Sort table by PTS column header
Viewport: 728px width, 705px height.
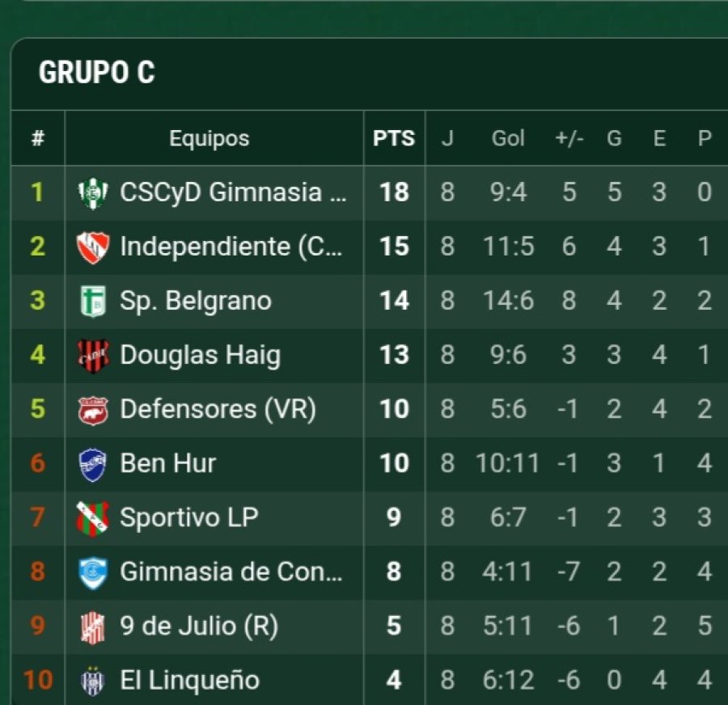coord(393,138)
